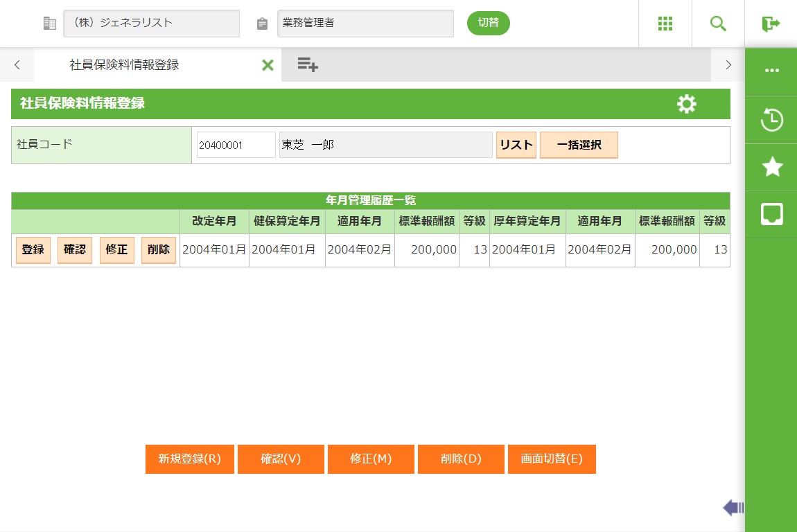The image size is (797, 532).
Task: Click the 切替 switch button
Action: pyautogui.click(x=488, y=23)
